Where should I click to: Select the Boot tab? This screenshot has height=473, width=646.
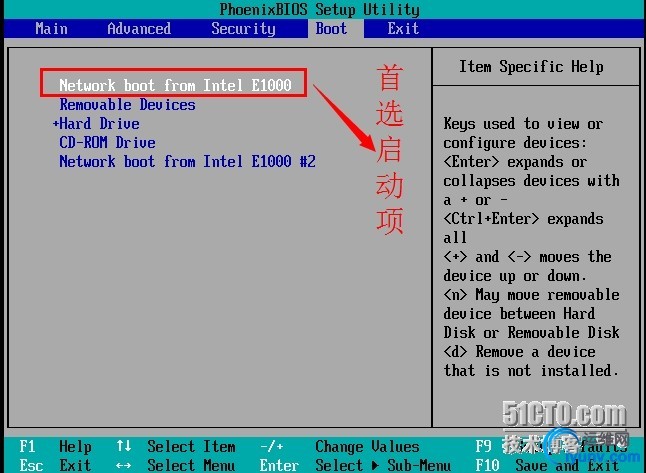331,29
